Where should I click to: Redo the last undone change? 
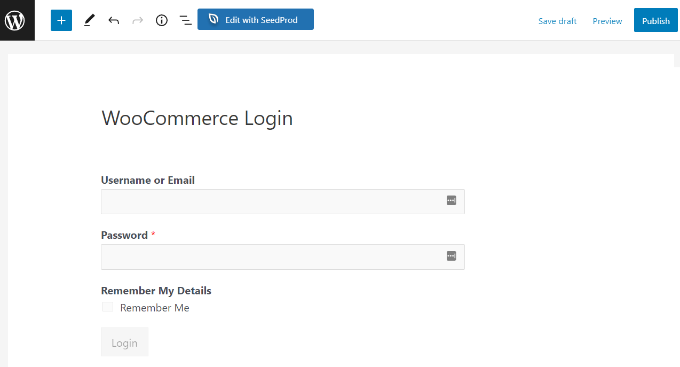[137, 20]
